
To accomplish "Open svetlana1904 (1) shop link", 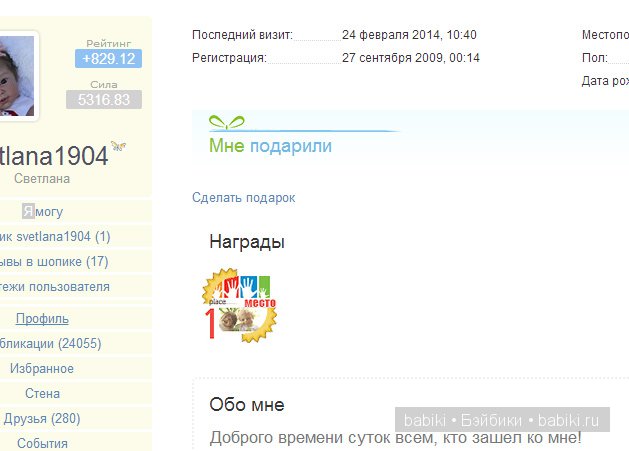I will coord(55,237).
